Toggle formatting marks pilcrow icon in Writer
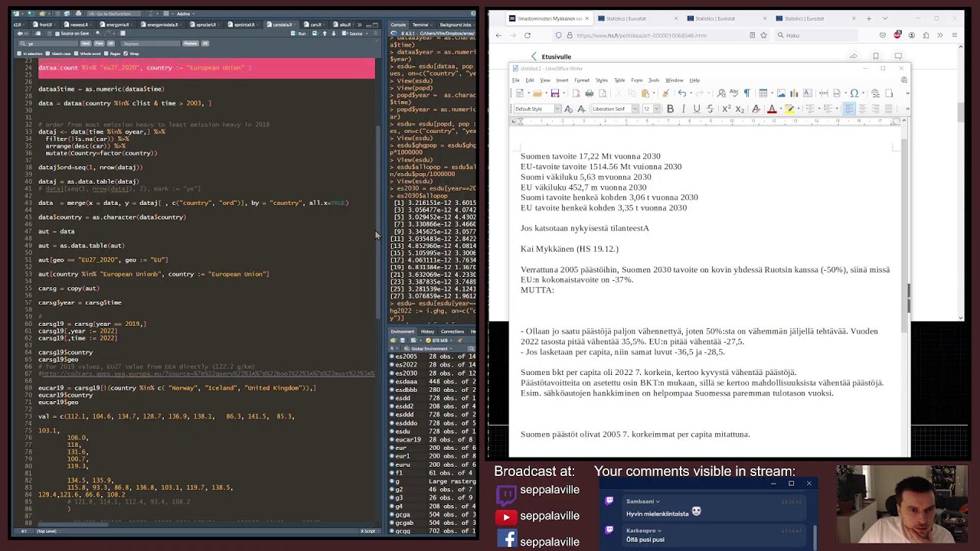This screenshot has width=980, height=551. pos(747,93)
